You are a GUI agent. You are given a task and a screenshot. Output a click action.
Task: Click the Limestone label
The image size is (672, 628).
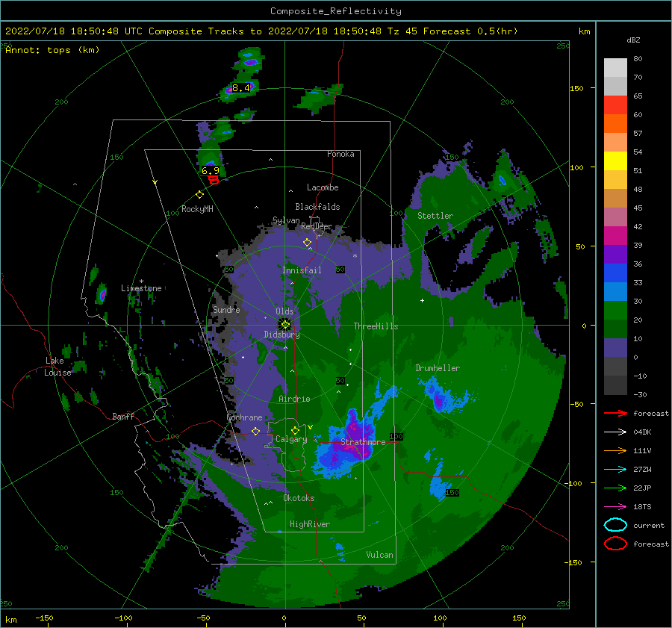point(141,288)
